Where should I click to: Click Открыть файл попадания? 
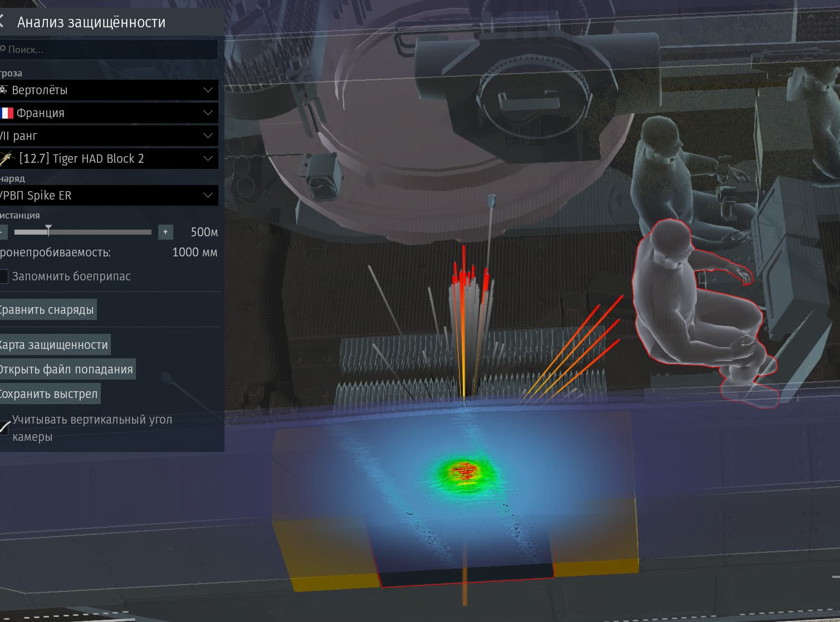[x=67, y=370]
